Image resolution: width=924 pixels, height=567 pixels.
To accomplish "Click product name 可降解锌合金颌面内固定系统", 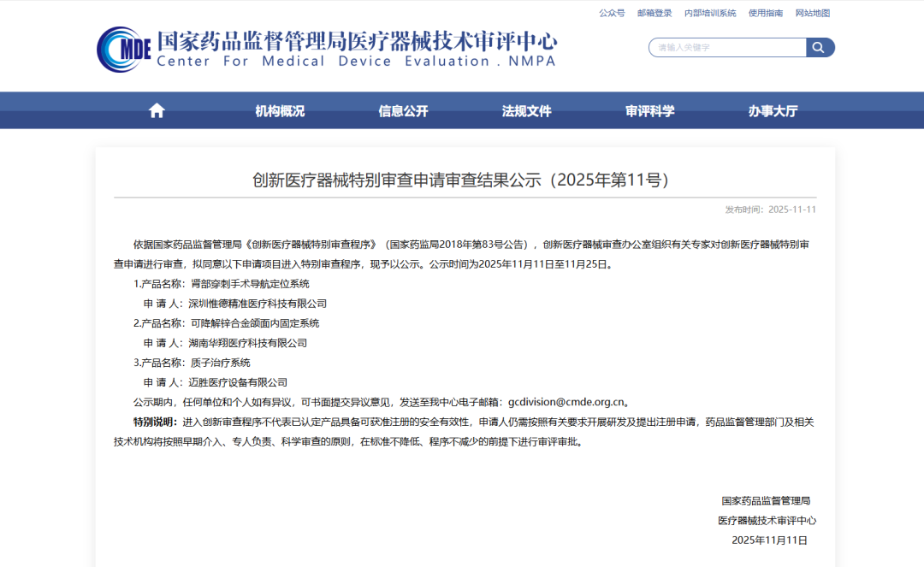I will click(255, 323).
